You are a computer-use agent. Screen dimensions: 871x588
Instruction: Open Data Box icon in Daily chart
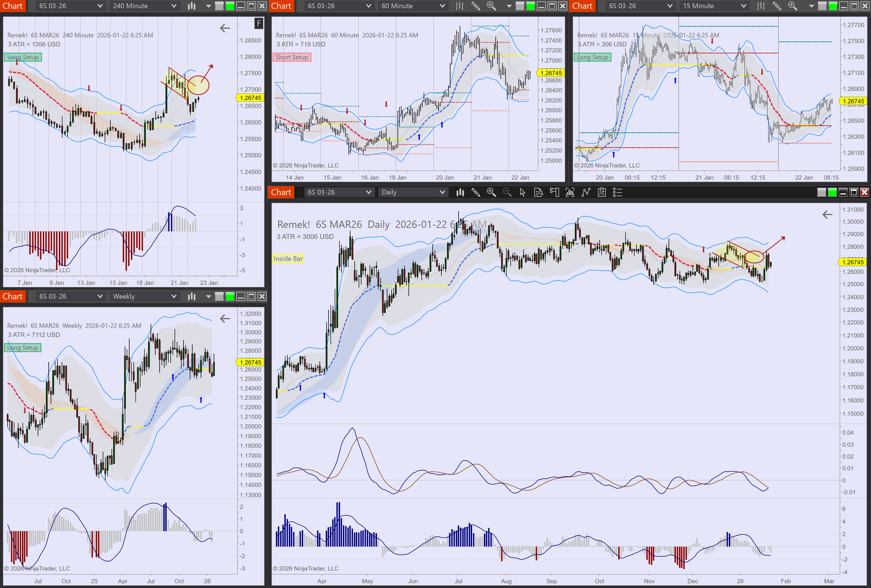[539, 192]
